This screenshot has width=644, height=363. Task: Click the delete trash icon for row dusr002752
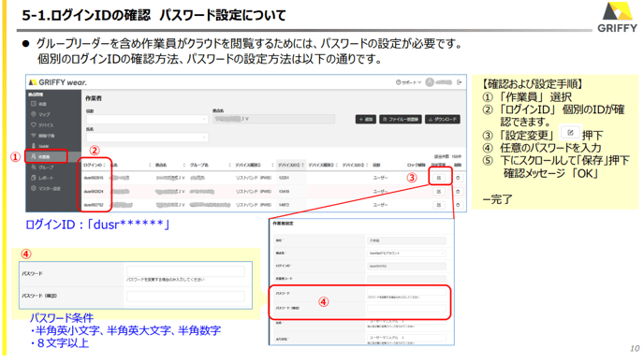[458, 205]
